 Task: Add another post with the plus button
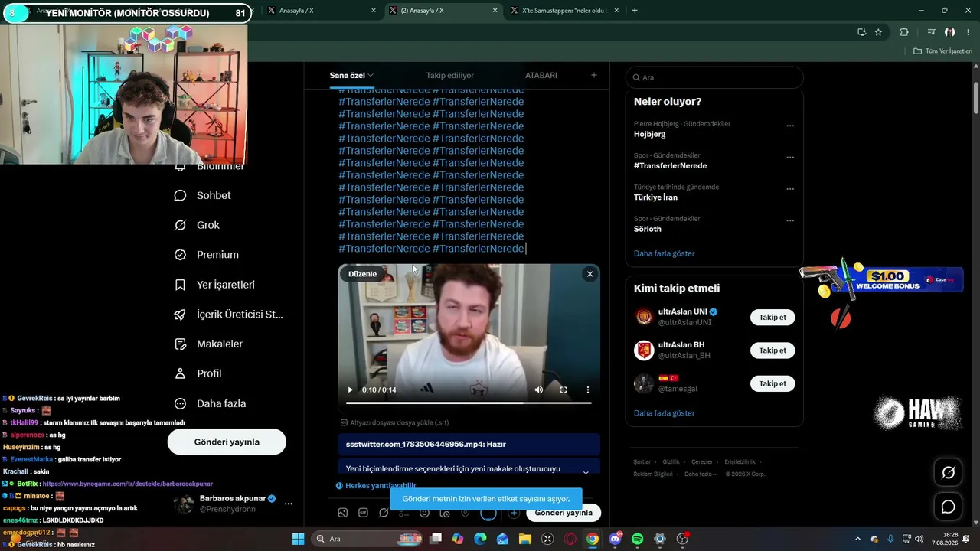pyautogui.click(x=514, y=513)
